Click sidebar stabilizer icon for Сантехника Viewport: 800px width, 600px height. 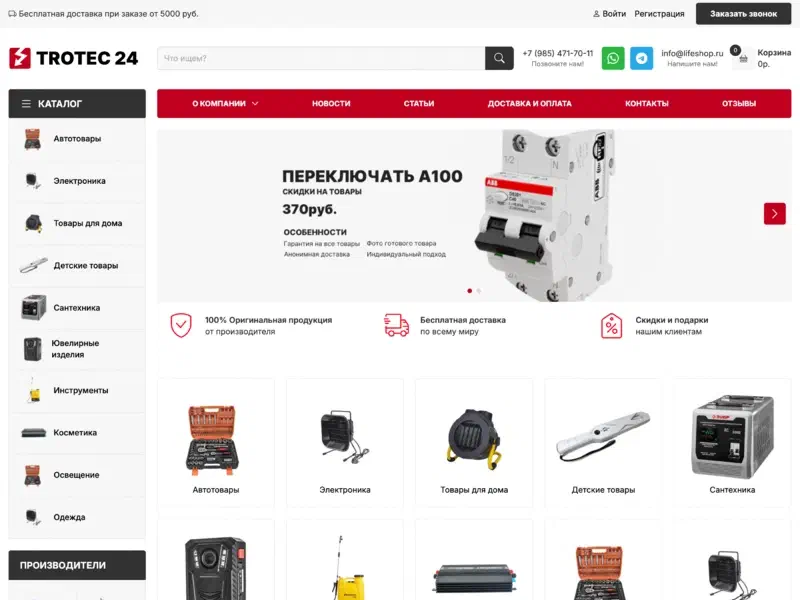34,308
